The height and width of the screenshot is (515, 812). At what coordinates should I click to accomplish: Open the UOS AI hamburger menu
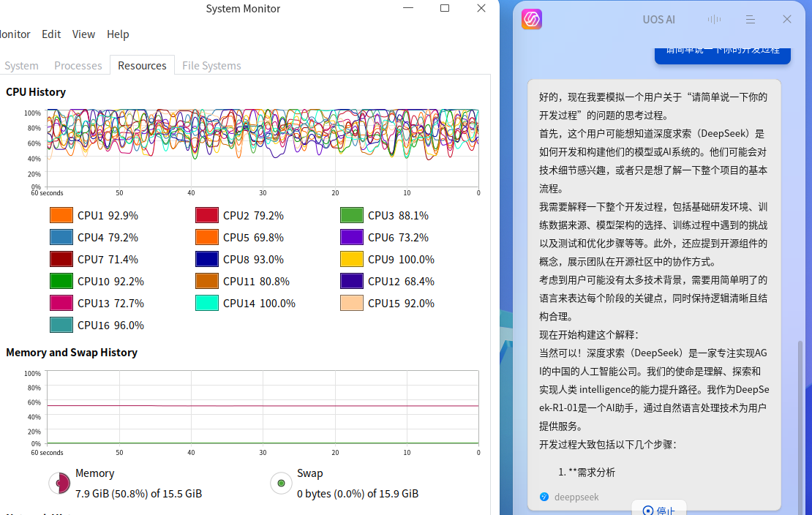[750, 19]
